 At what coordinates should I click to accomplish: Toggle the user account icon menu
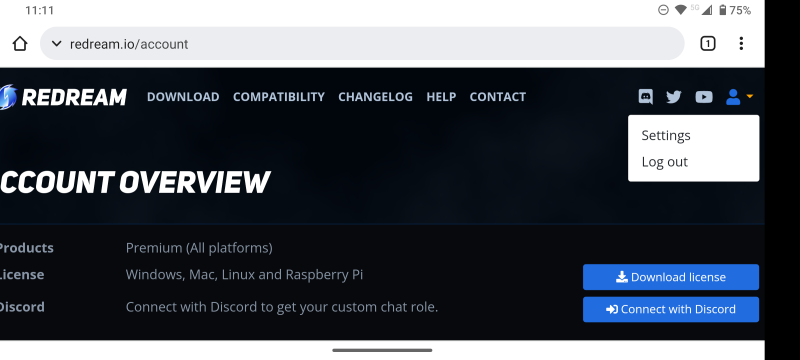point(733,96)
